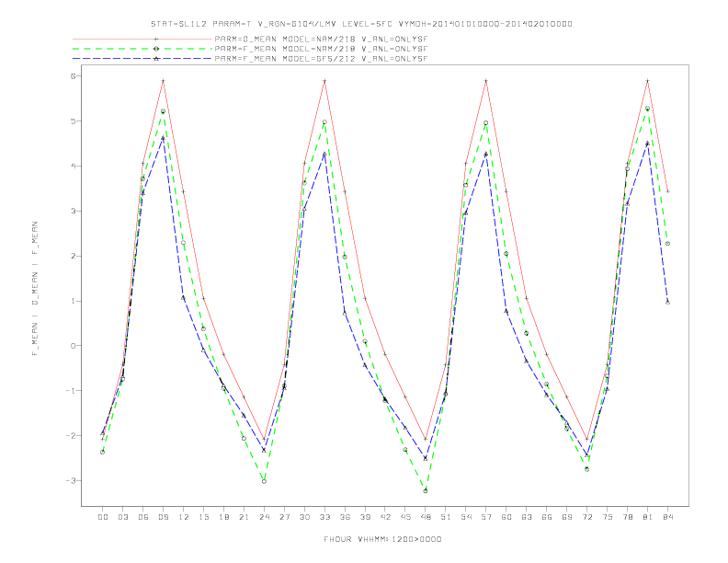Select the blue dashed legend line sample
This screenshot has height=563, width=728.
(142, 59)
